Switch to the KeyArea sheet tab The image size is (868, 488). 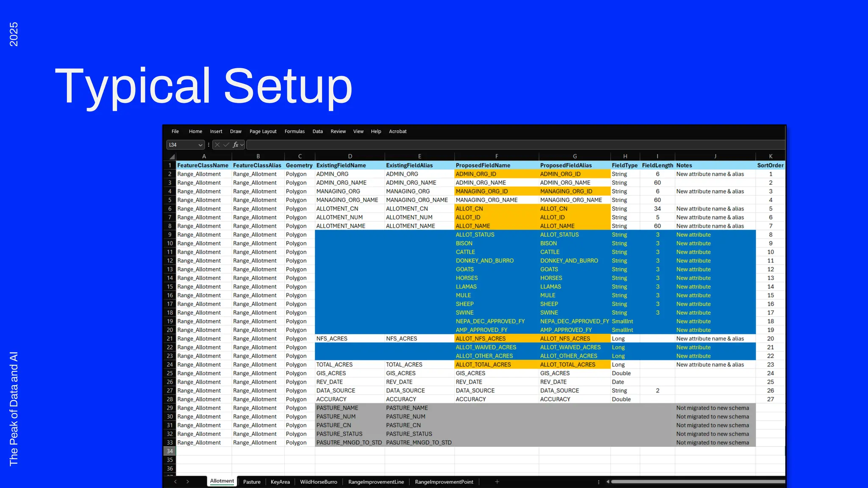coord(280,482)
